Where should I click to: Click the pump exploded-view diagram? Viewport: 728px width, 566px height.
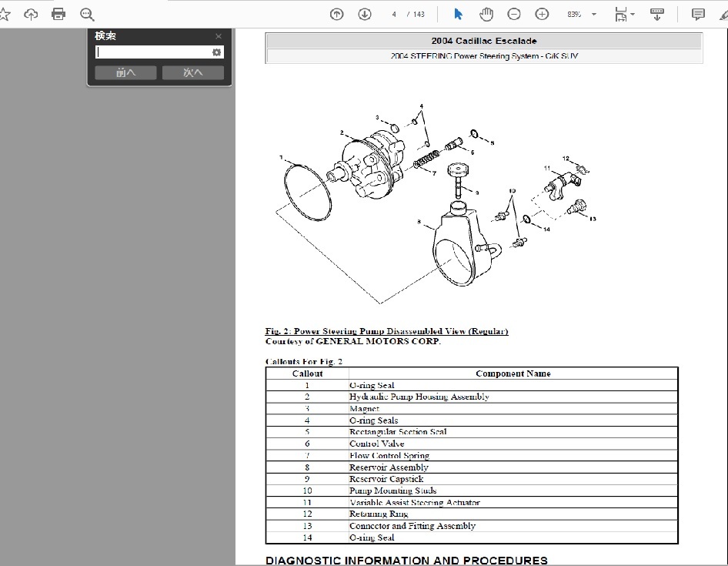pyautogui.click(x=437, y=204)
